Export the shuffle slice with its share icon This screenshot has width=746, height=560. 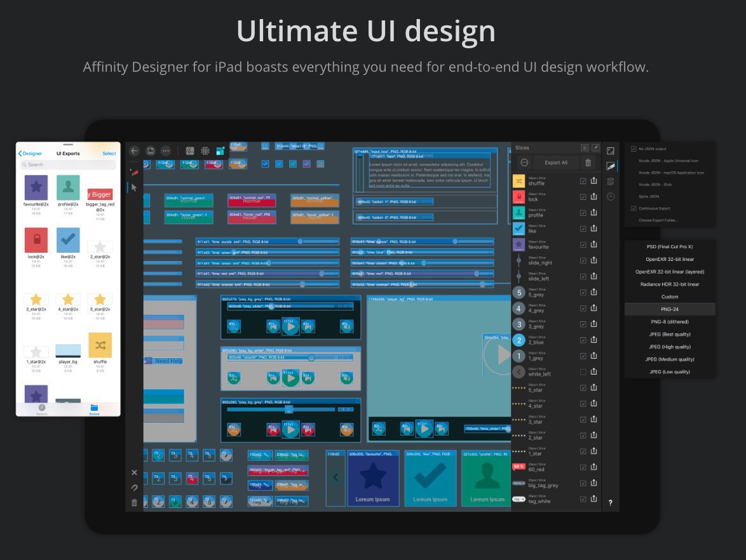click(x=593, y=181)
